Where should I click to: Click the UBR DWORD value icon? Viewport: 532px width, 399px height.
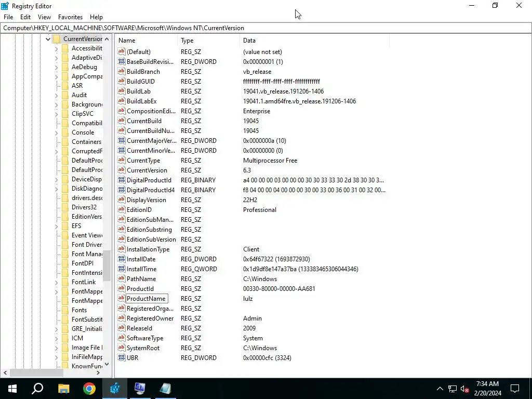pyautogui.click(x=122, y=357)
